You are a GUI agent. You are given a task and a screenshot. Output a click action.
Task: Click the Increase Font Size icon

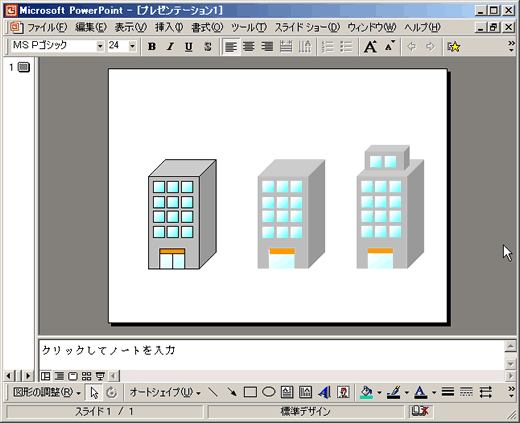pos(370,46)
